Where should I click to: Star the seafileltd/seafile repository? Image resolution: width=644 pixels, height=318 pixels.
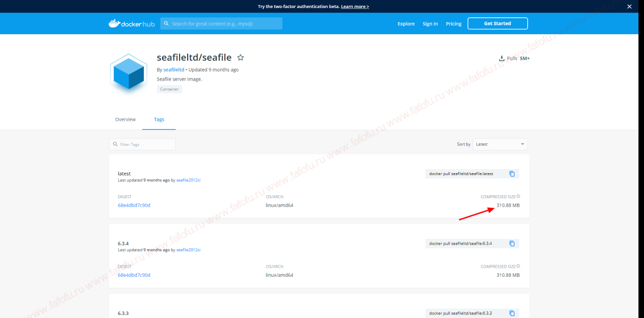pos(240,58)
